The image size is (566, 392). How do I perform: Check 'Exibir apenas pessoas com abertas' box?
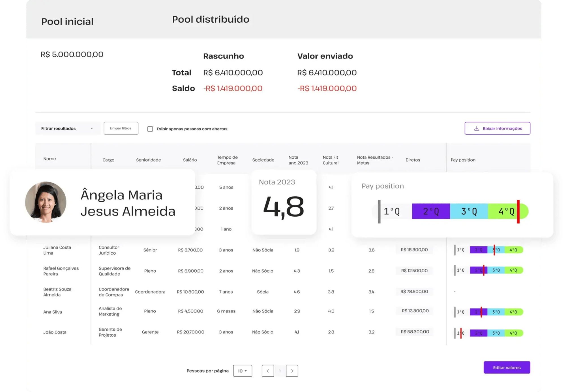[150, 129]
